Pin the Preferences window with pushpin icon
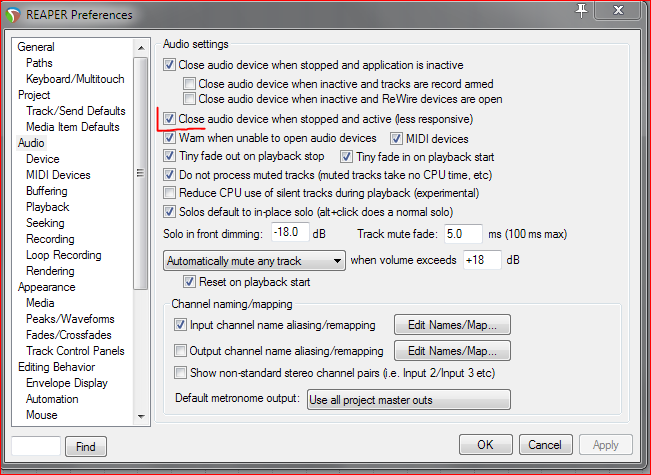This screenshot has height=475, width=651. tap(581, 10)
